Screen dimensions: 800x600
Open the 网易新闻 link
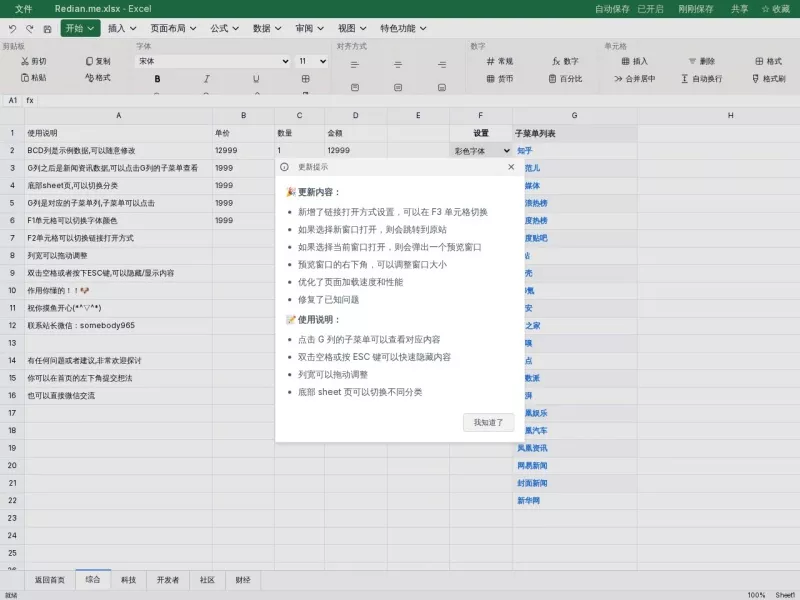tap(532, 465)
